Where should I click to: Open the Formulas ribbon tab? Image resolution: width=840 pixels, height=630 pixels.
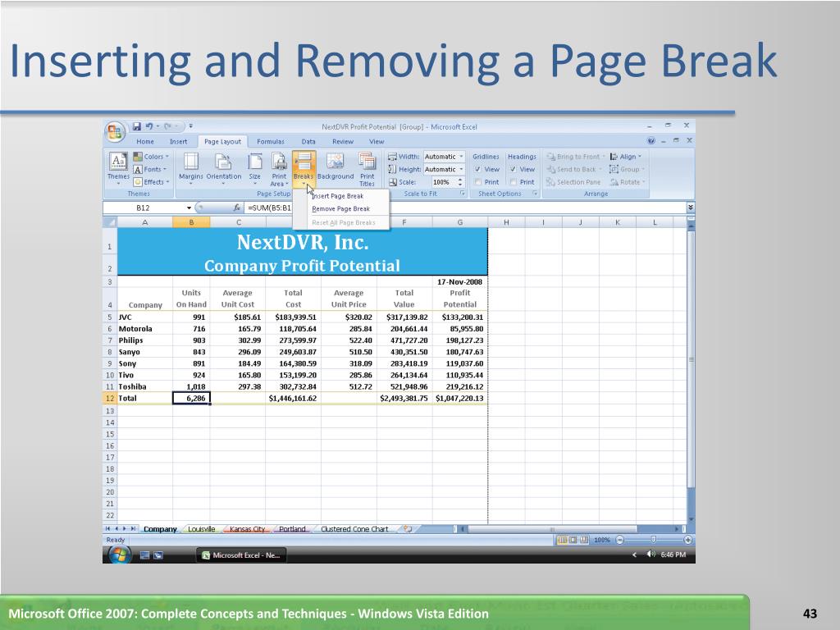[271, 141]
